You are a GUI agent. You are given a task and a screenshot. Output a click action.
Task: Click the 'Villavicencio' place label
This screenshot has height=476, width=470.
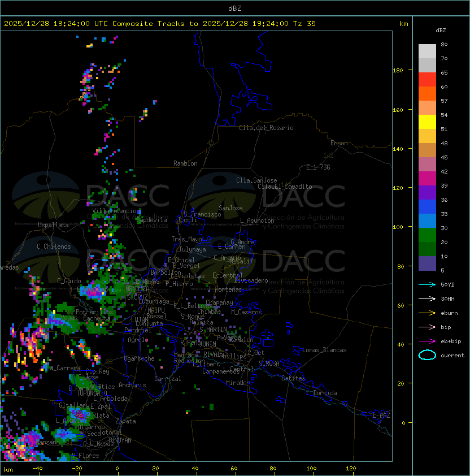[x=114, y=211]
